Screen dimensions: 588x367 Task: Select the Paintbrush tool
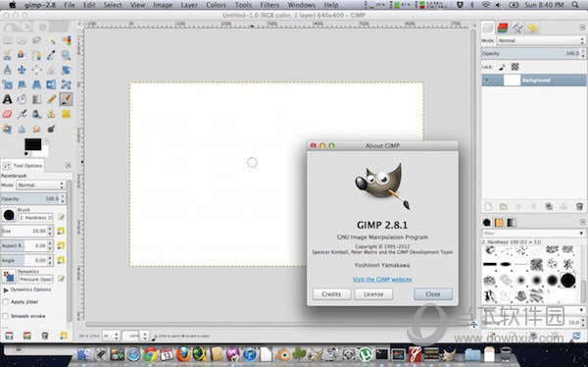pyautogui.click(x=66, y=99)
